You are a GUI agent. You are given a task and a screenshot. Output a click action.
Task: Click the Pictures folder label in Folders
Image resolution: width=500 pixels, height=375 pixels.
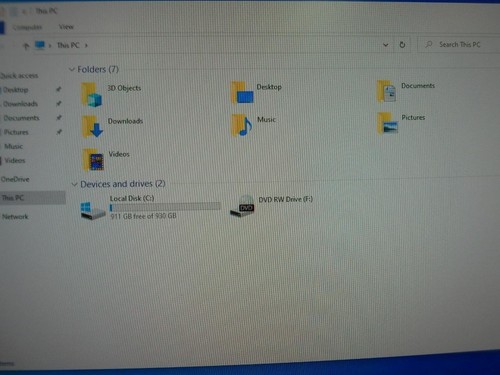click(x=413, y=117)
